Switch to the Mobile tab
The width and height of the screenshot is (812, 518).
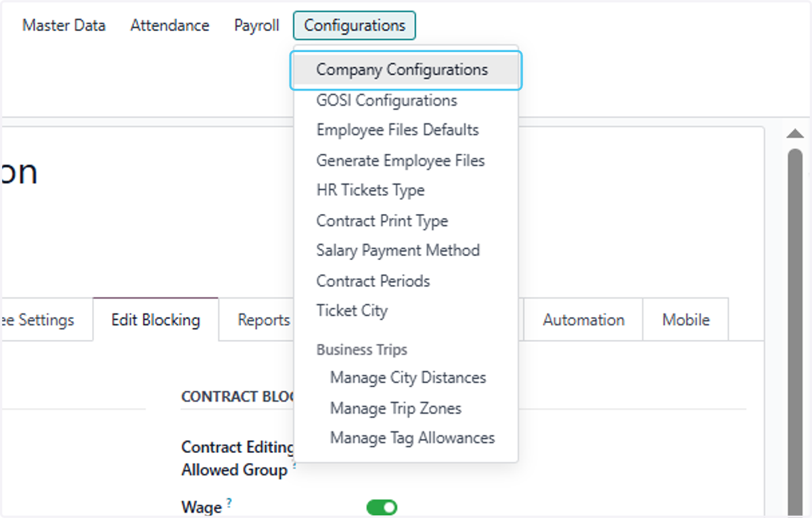pyautogui.click(x=686, y=320)
